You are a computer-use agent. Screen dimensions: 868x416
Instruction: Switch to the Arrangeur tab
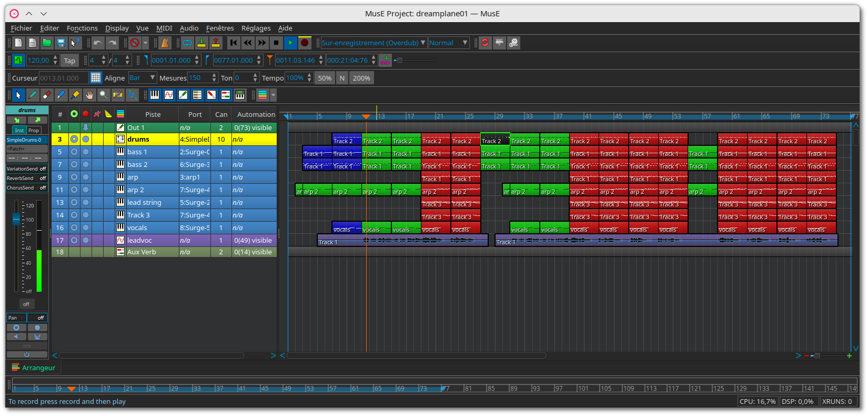point(34,368)
